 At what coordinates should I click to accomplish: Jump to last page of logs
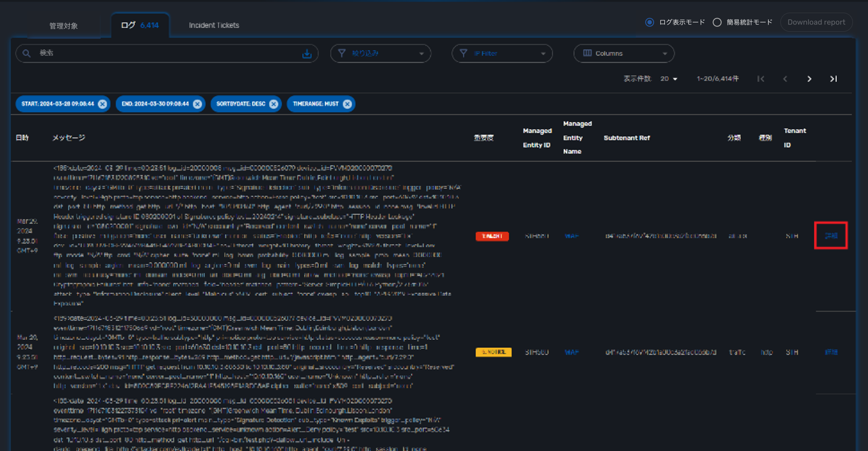pos(833,79)
